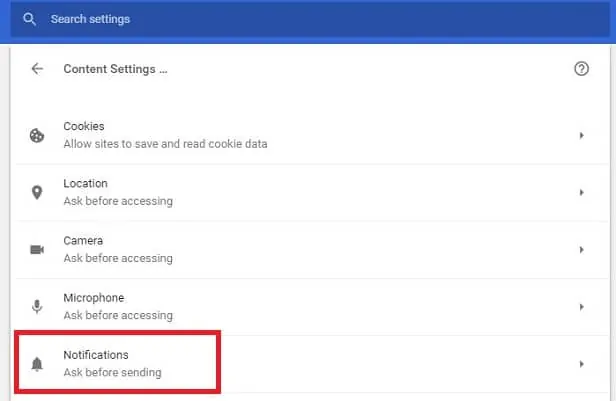Expand the Location row arrow

pos(581,192)
